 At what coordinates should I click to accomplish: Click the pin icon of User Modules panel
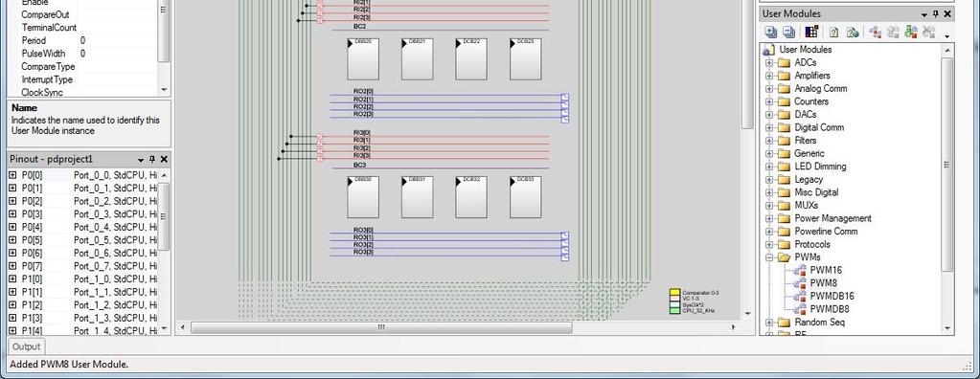pyautogui.click(x=936, y=13)
